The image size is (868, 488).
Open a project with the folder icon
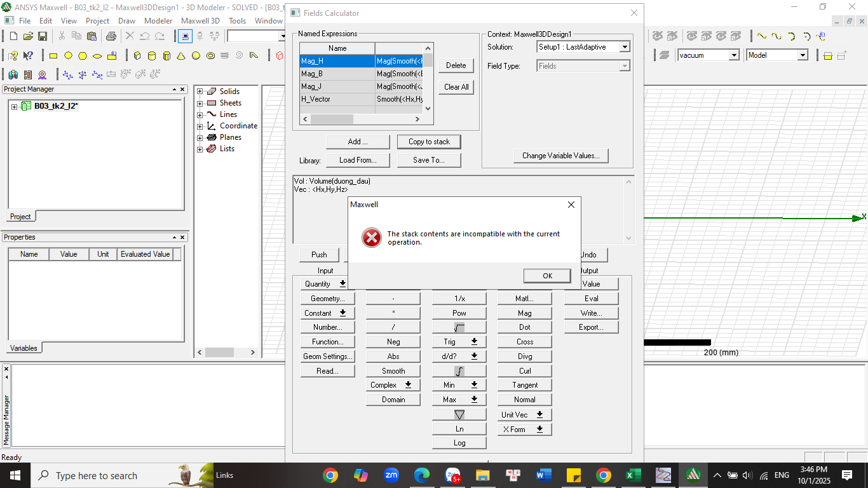point(28,36)
